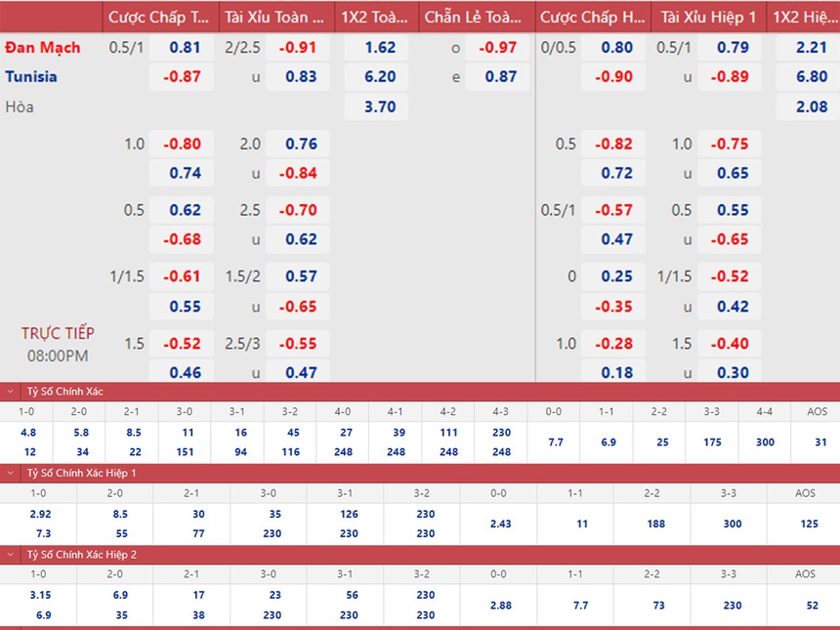Pick full-match correct score 0-0 odds 7.7

click(555, 441)
